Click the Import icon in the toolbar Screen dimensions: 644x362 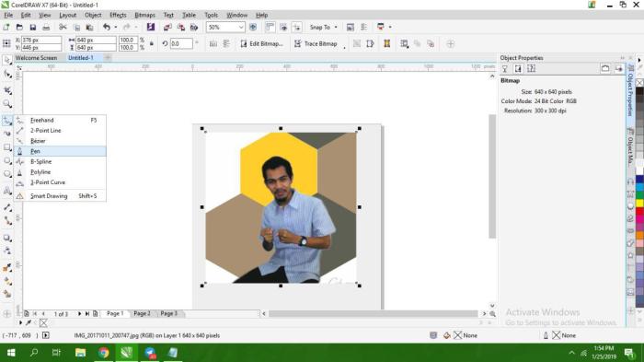(x=167, y=27)
